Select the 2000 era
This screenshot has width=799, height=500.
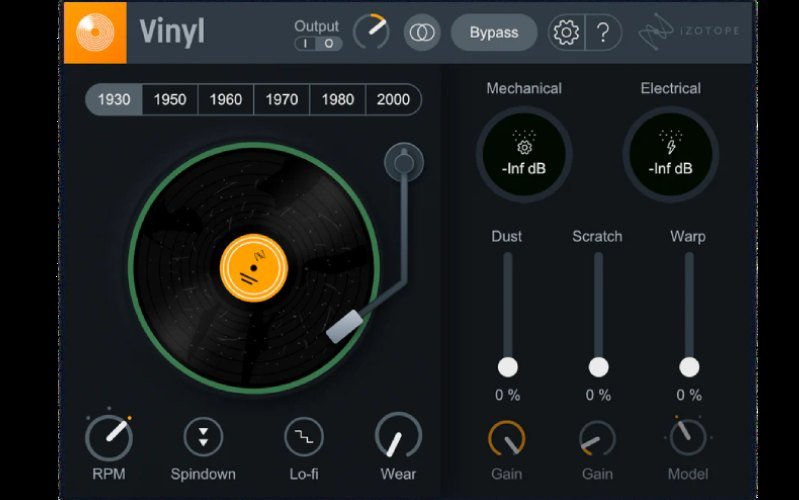coord(393,99)
